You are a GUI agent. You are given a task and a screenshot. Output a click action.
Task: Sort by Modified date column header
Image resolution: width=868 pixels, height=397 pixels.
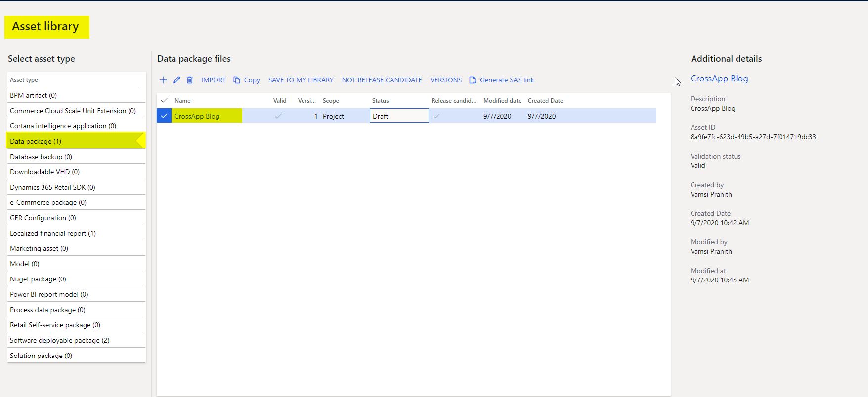click(502, 101)
